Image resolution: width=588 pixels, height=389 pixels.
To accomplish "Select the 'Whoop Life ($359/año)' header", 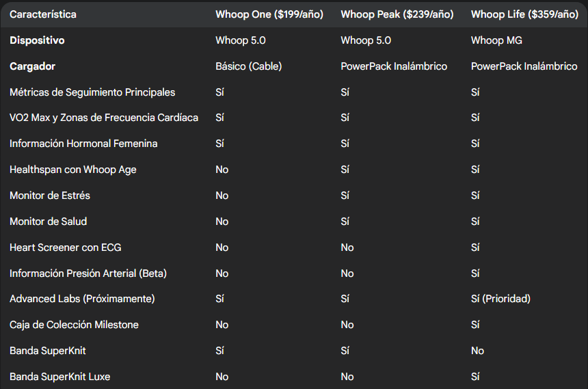I will tap(524, 14).
